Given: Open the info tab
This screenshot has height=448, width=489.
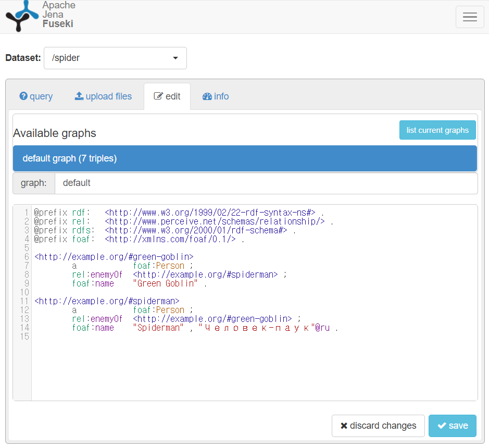Looking at the screenshot, I should coord(216,96).
